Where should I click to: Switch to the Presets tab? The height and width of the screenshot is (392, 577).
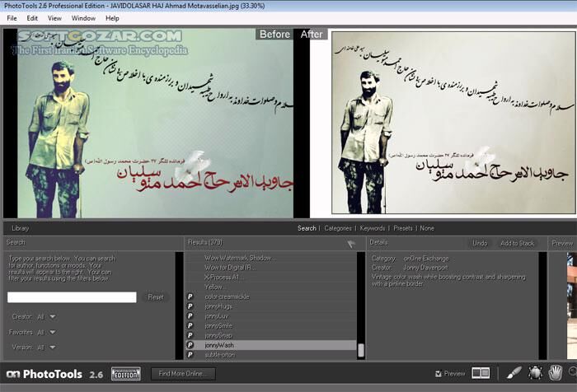403,228
